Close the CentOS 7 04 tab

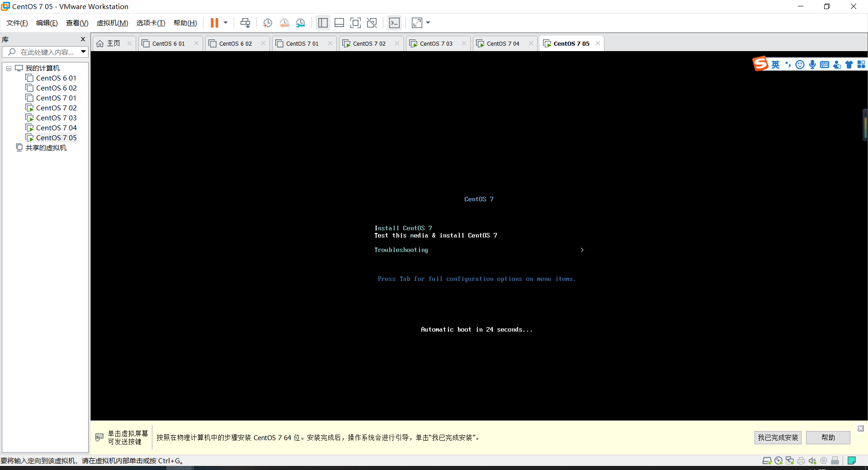pyautogui.click(x=531, y=43)
